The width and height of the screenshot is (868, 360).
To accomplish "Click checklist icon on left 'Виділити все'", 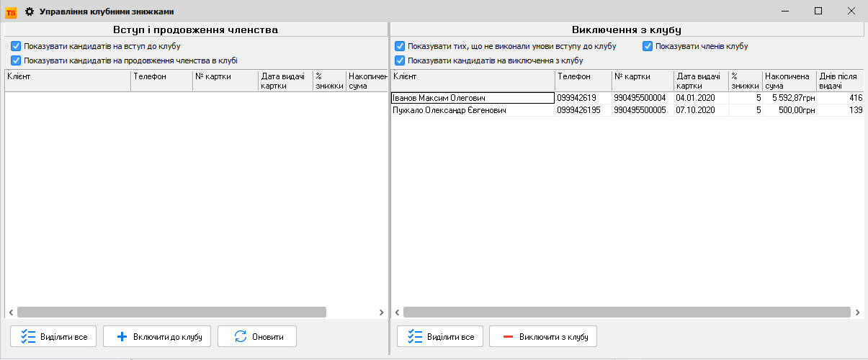I will (29, 336).
